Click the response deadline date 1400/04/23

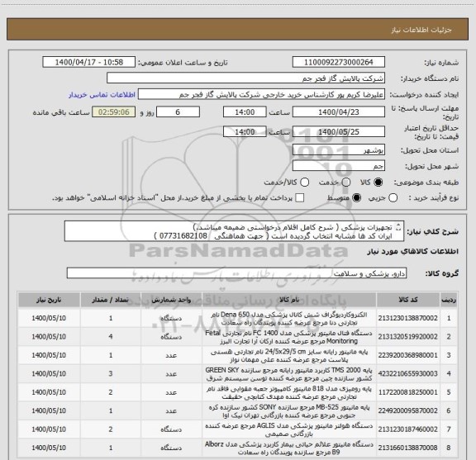[x=339, y=112]
